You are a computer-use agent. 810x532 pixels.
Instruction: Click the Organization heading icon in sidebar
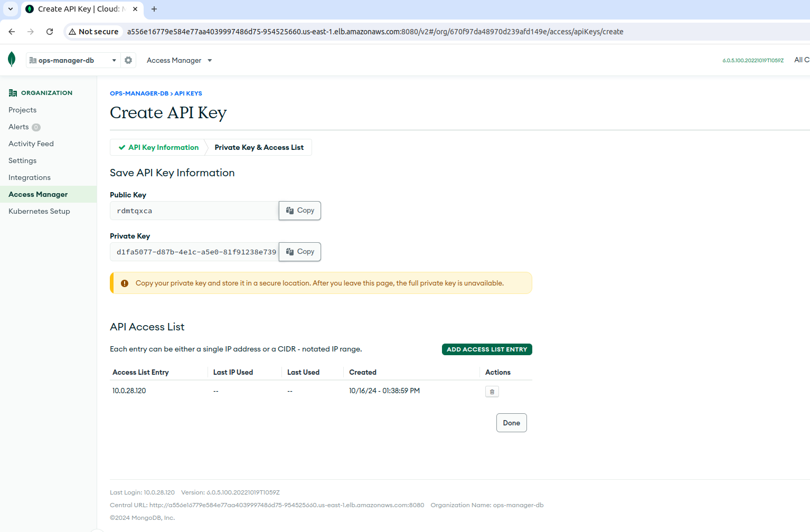coord(13,93)
